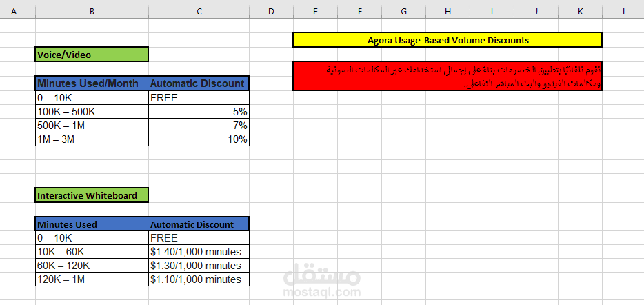
Task: Select the $1.30/1,000 minutes cell
Action: coord(199,266)
